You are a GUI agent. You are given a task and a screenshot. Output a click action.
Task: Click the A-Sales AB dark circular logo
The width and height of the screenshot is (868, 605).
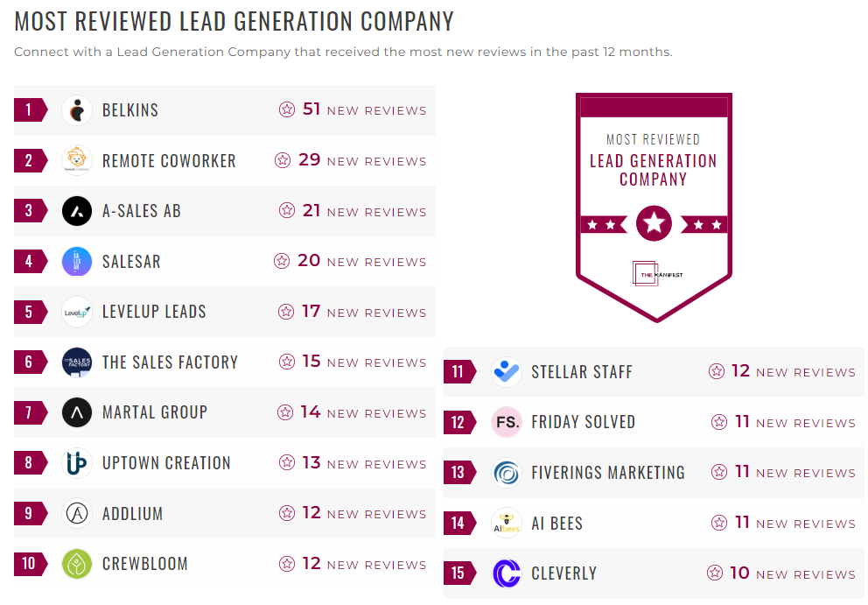pos(77,210)
